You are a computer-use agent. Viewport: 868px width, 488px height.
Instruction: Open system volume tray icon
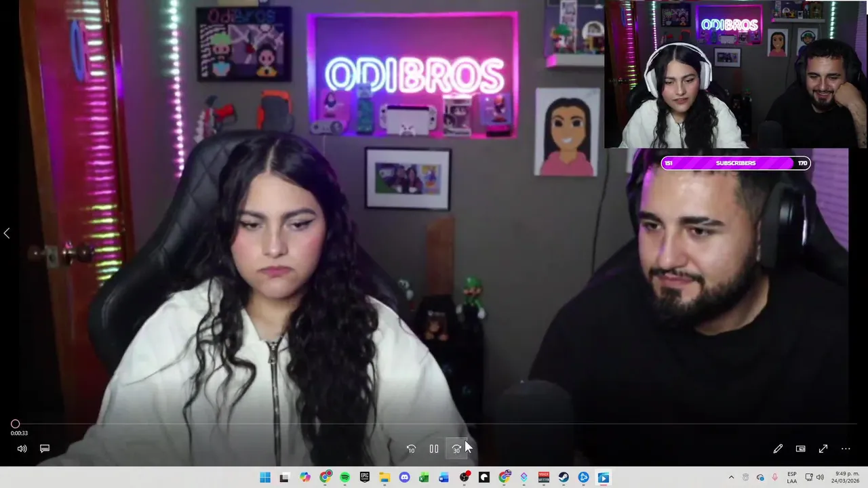point(820,478)
